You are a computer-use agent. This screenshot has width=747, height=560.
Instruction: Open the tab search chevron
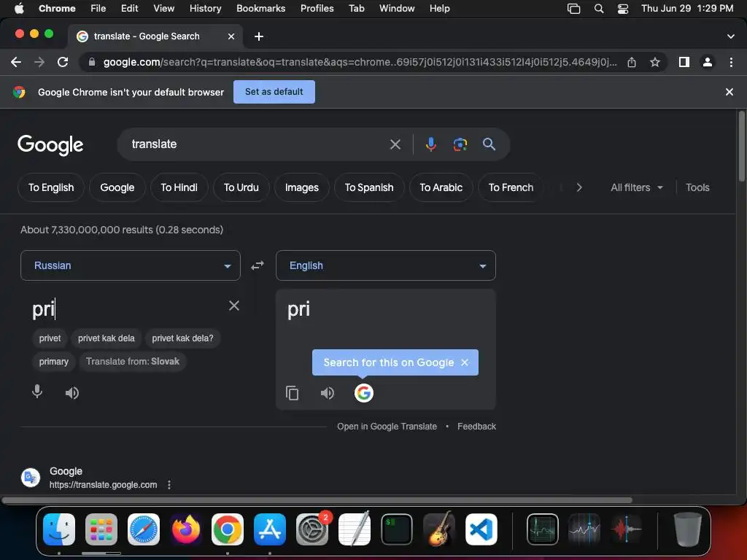click(730, 36)
